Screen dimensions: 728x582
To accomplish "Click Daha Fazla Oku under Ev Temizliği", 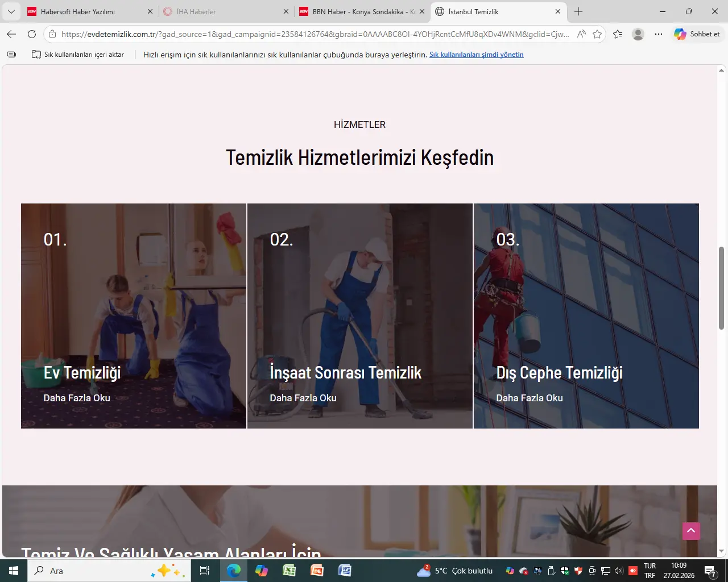I will click(77, 398).
